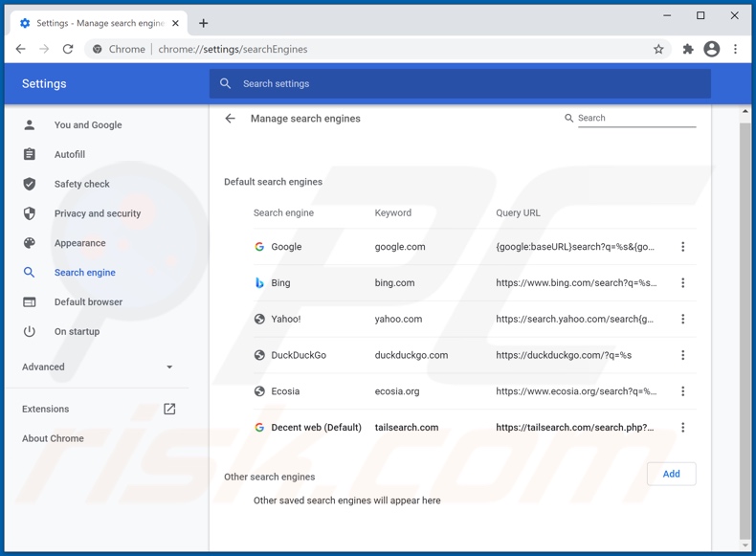Screen dimensions: 756x556
Task: Click the Bing logo icon
Action: [259, 282]
